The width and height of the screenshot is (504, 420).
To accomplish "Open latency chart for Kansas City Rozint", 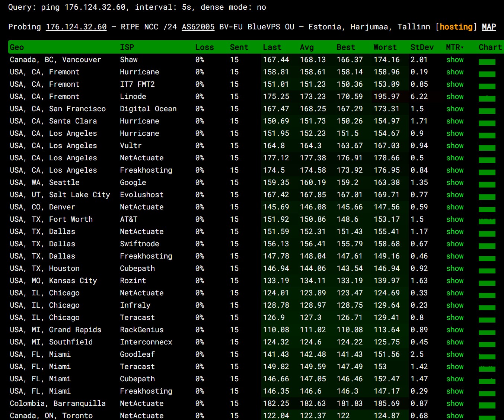I will (x=487, y=283).
